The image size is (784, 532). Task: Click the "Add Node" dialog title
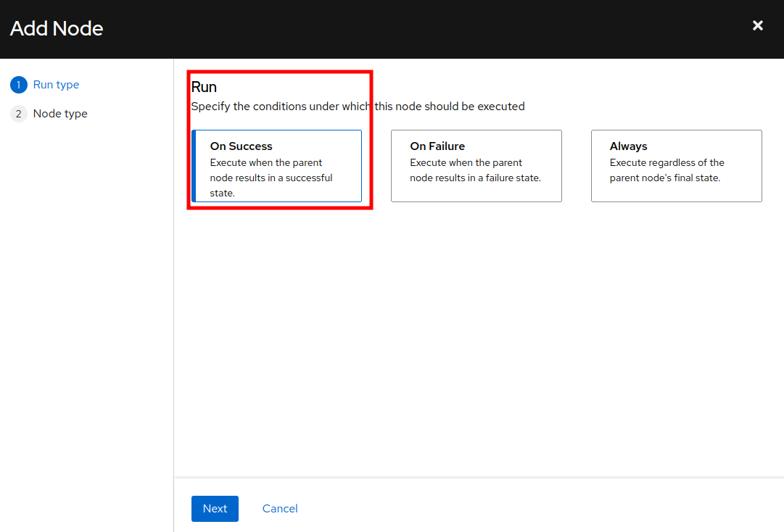pyautogui.click(x=57, y=28)
